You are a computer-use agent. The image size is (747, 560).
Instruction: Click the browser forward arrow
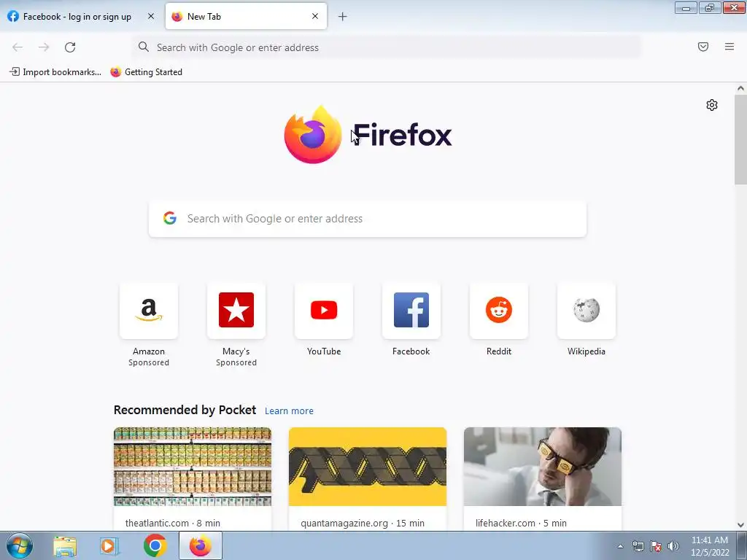coord(44,47)
